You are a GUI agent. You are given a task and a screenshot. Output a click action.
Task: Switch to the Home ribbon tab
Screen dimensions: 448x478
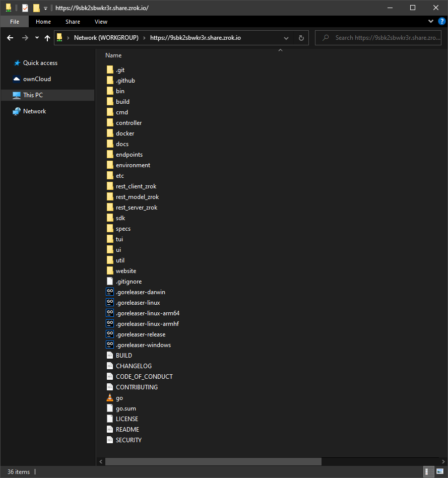[x=43, y=22]
